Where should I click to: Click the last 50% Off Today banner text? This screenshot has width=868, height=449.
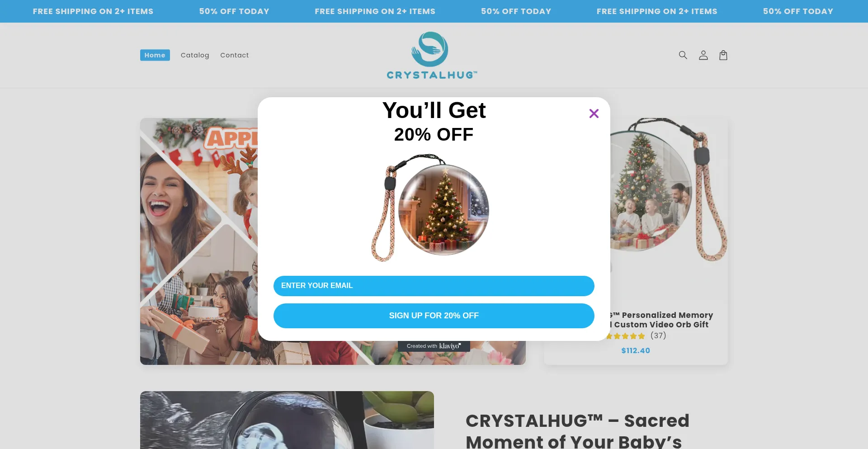(x=798, y=11)
